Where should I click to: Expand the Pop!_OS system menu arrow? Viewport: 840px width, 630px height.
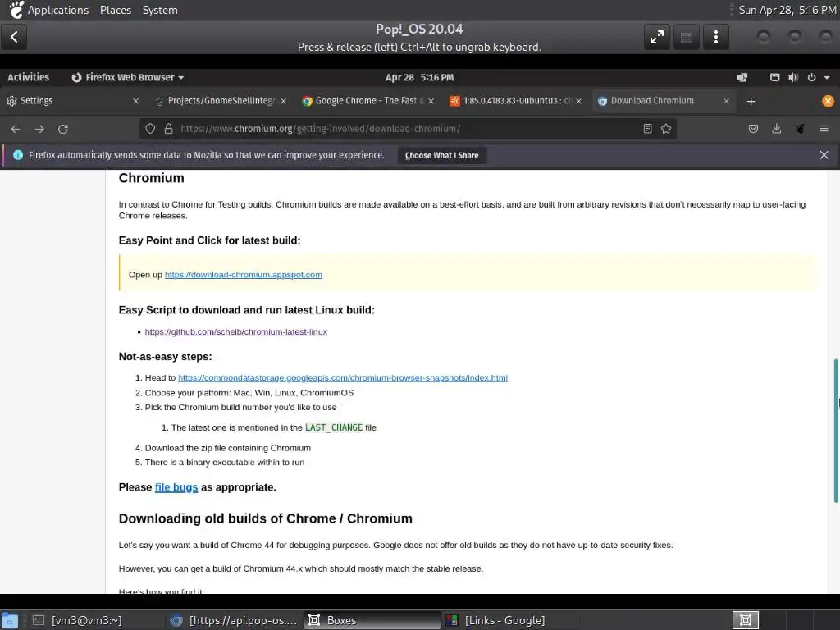[827, 78]
